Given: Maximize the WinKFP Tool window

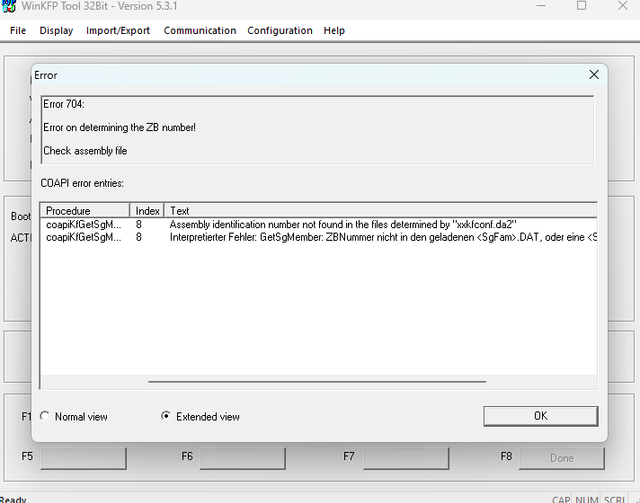Looking at the screenshot, I should tap(581, 6).
